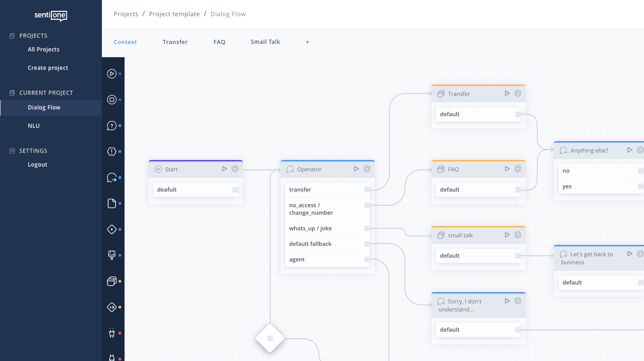The height and width of the screenshot is (361, 644).
Task: Play the Anything else? node
Action: pyautogui.click(x=629, y=150)
